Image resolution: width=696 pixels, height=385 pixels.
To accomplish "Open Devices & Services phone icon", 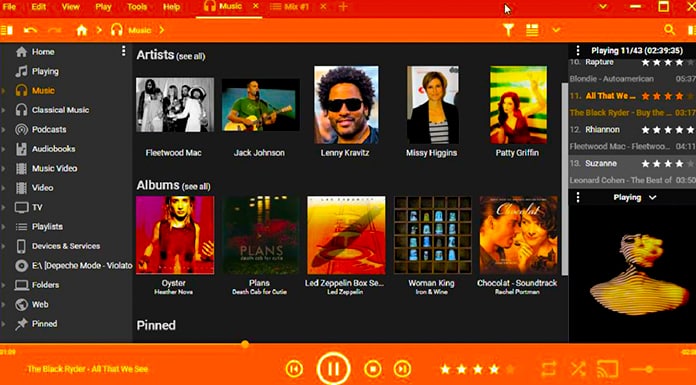I will click(x=21, y=246).
